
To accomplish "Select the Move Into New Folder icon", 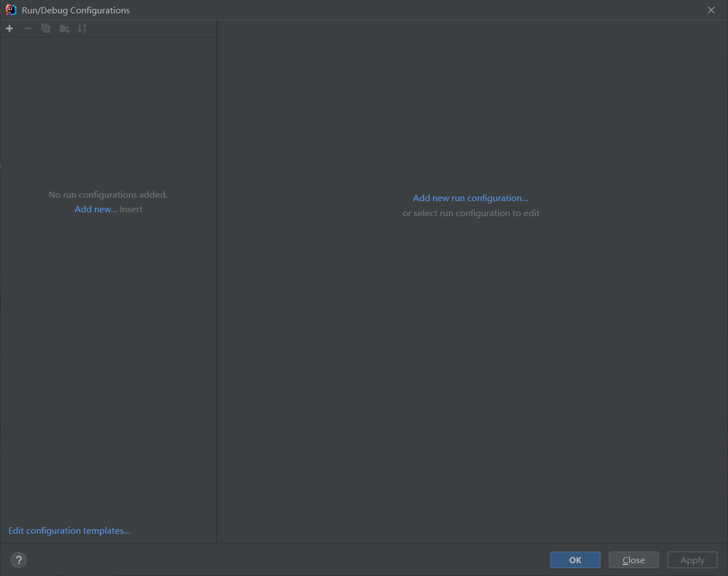I will pyautogui.click(x=65, y=28).
